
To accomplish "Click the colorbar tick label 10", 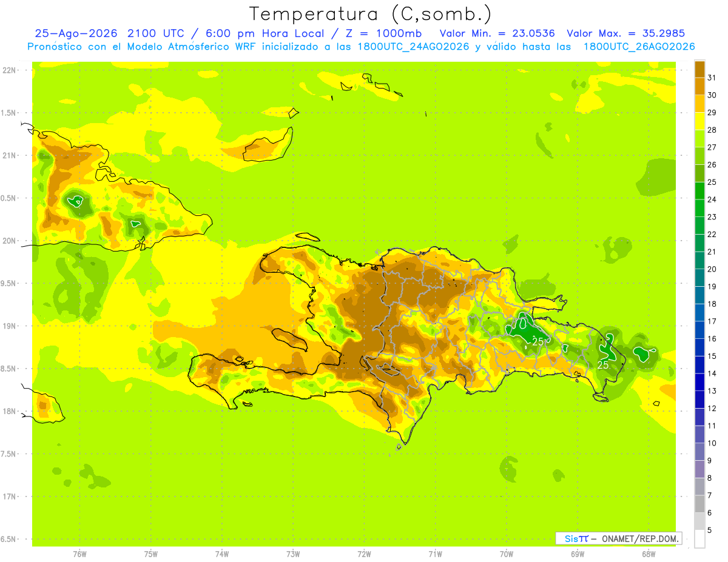I will 712,443.
